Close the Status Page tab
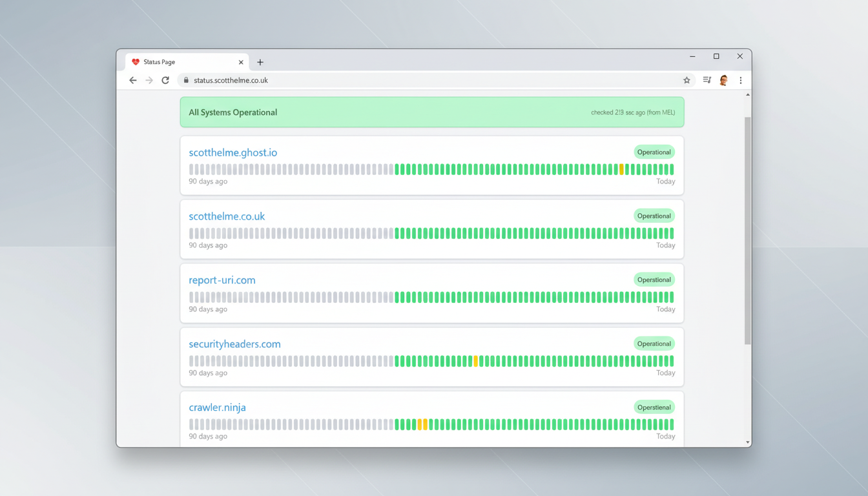Viewport: 868px width, 496px height. [241, 63]
